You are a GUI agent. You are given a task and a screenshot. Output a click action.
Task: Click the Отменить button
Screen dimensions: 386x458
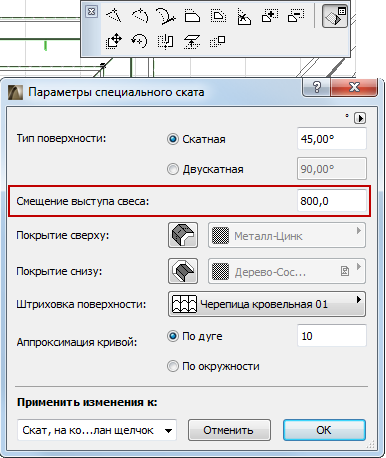tap(229, 430)
